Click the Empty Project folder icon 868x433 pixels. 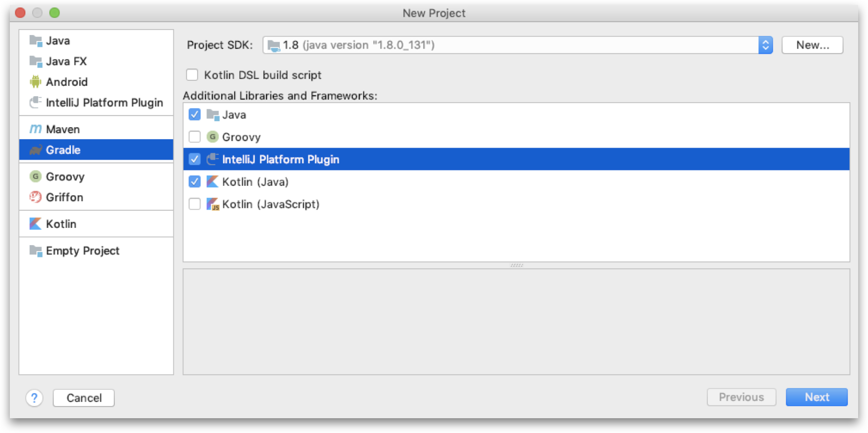coord(35,251)
